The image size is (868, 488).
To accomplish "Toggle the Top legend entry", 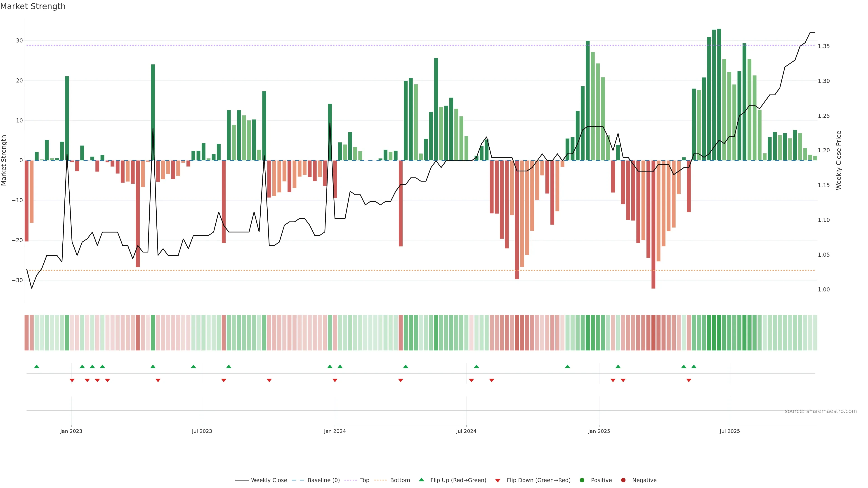I will [365, 480].
